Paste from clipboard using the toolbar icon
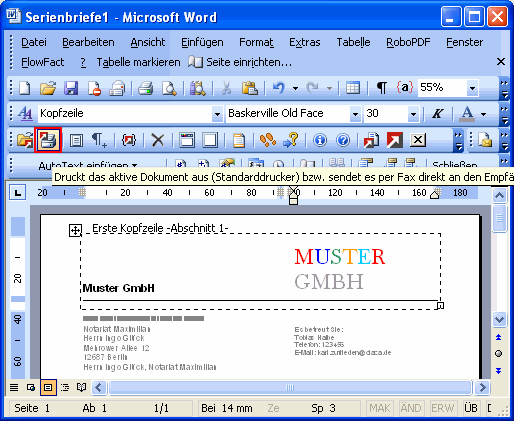 click(250, 88)
